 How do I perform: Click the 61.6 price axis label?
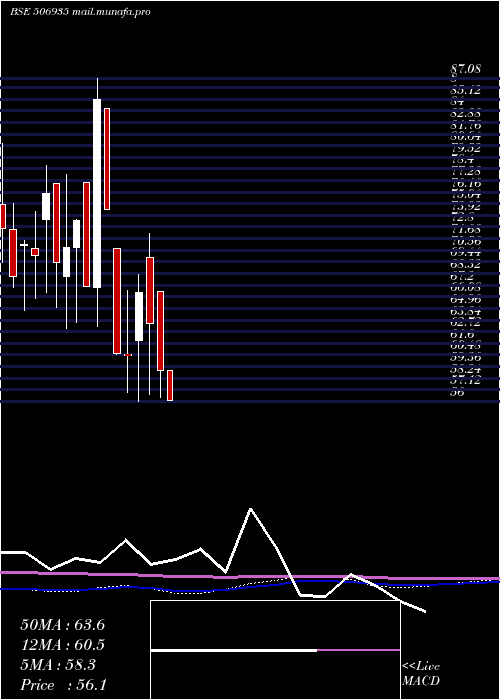[462, 334]
